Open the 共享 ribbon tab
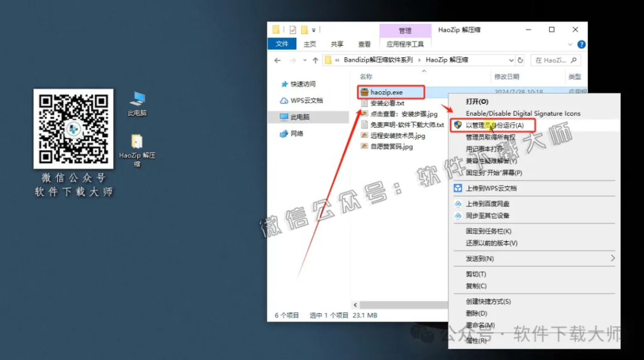The image size is (644, 360). pos(337,44)
